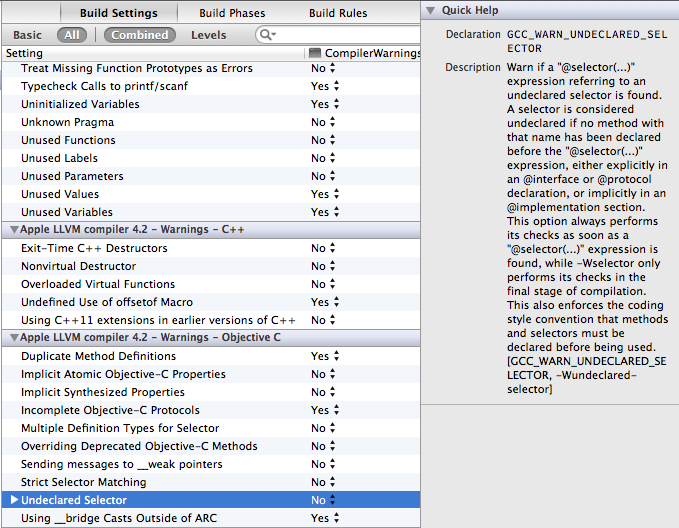Collapse the Warnings - C++ section

tap(11, 230)
